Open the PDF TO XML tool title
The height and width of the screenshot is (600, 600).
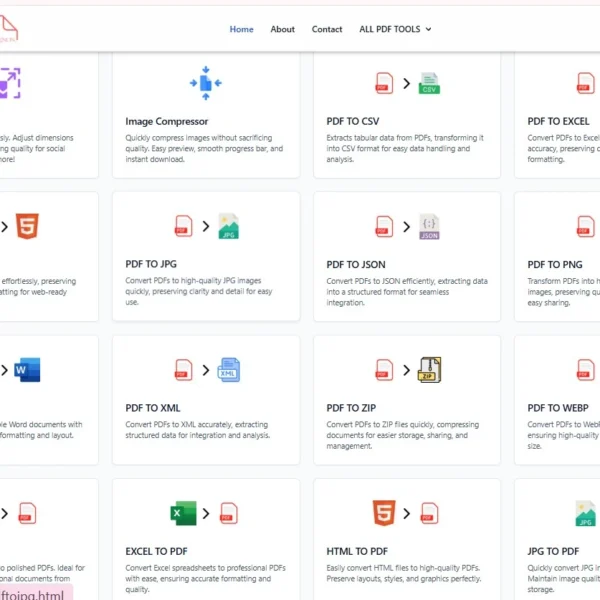(153, 408)
